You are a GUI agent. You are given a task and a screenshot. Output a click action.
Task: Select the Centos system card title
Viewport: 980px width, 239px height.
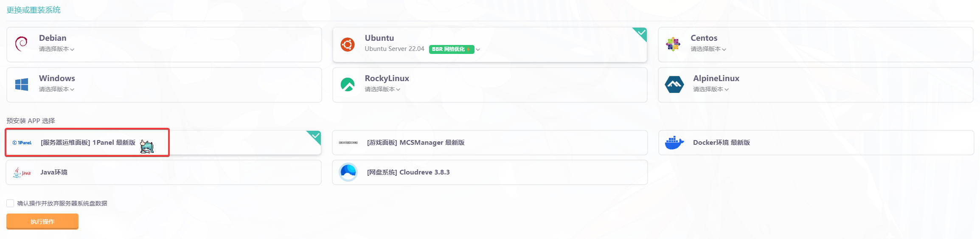[704, 38]
